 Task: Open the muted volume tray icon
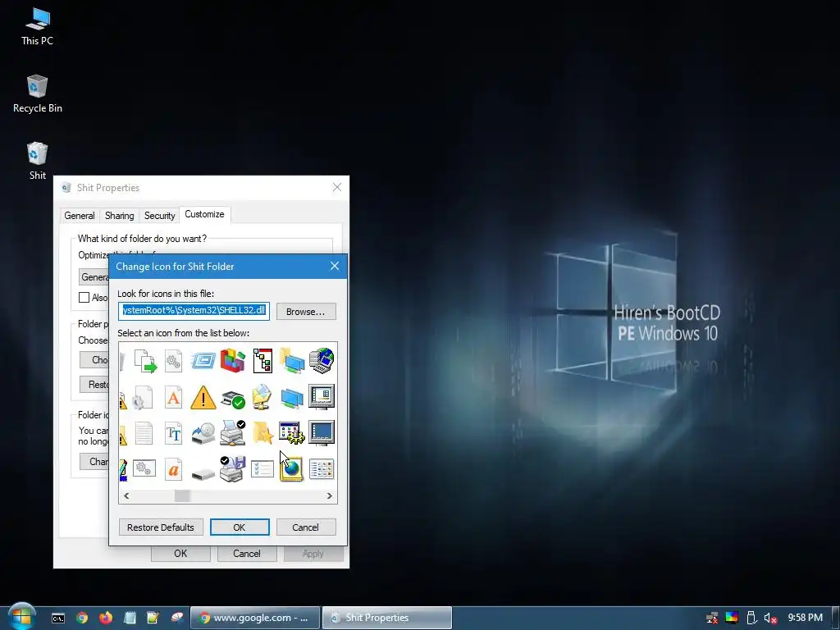(x=770, y=619)
